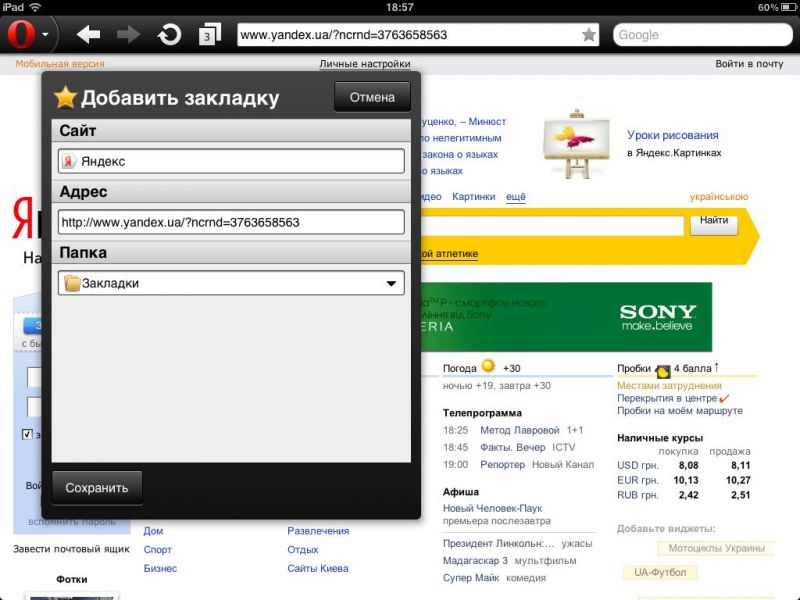This screenshot has height=600, width=800.
Task: Tap the Адрес URL field in dialog
Action: pos(231,222)
